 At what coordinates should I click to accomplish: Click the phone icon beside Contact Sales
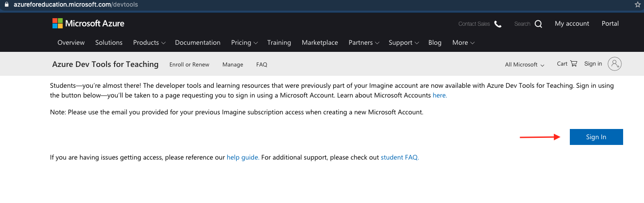498,24
